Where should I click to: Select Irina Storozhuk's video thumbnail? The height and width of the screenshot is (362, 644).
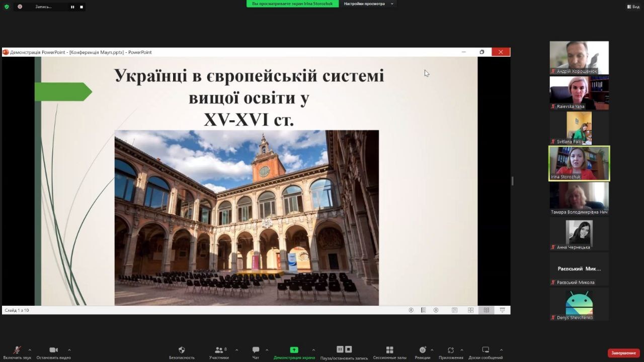coord(579,163)
